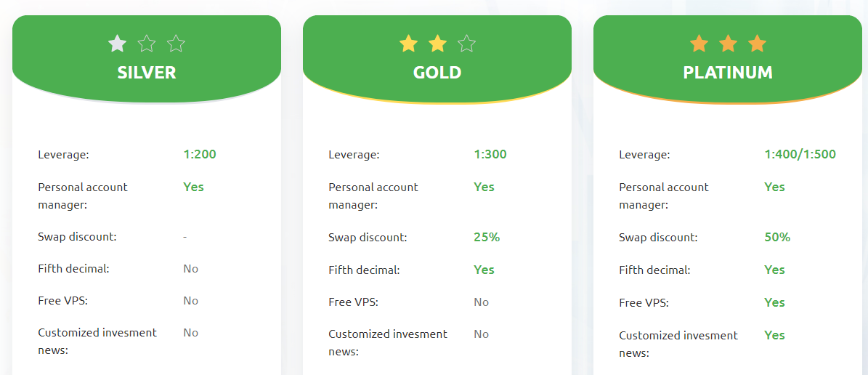Screen dimensions: 868x375
Task: Click the first yellow star on Gold card
Action: click(408, 43)
